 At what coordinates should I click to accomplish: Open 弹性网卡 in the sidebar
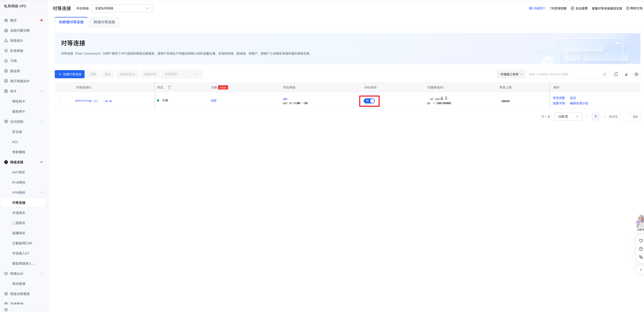tap(19, 101)
